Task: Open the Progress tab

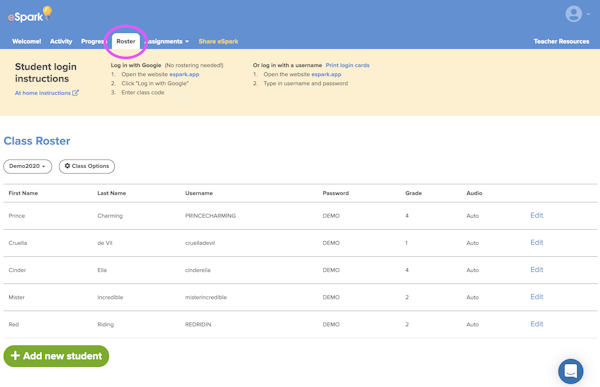Action: (x=93, y=41)
